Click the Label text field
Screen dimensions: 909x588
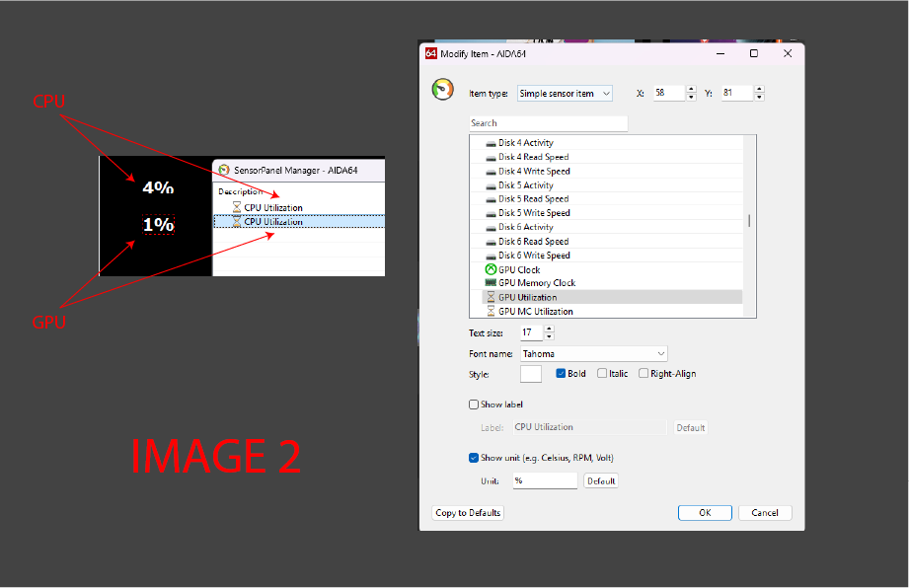590,427
